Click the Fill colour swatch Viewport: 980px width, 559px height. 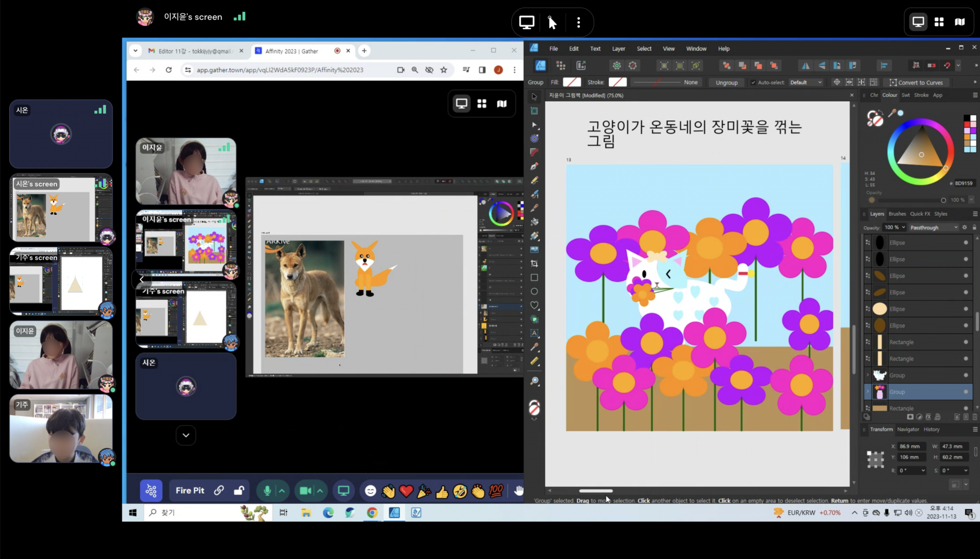[x=571, y=83]
